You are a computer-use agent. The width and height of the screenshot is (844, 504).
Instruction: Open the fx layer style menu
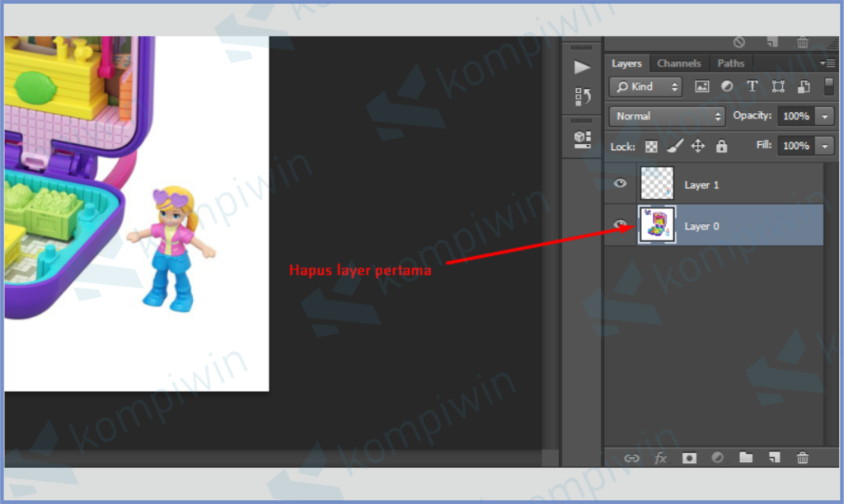tap(660, 458)
